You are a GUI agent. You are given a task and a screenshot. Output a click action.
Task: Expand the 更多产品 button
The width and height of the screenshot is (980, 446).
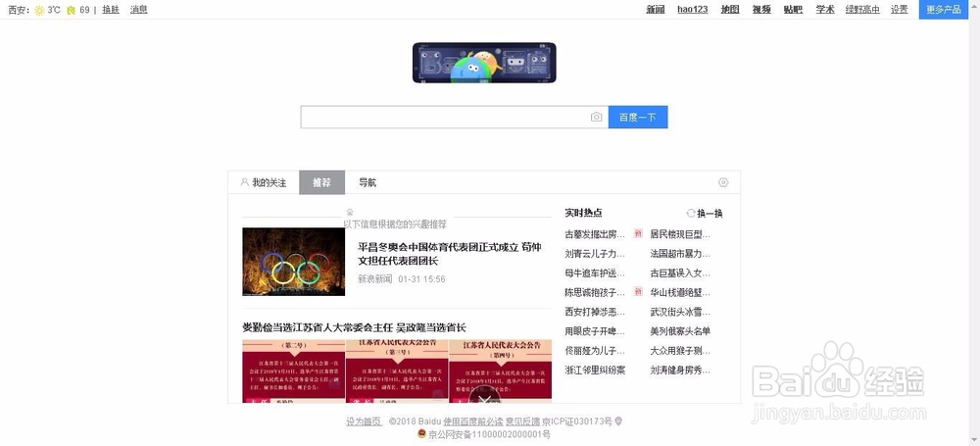(943, 10)
